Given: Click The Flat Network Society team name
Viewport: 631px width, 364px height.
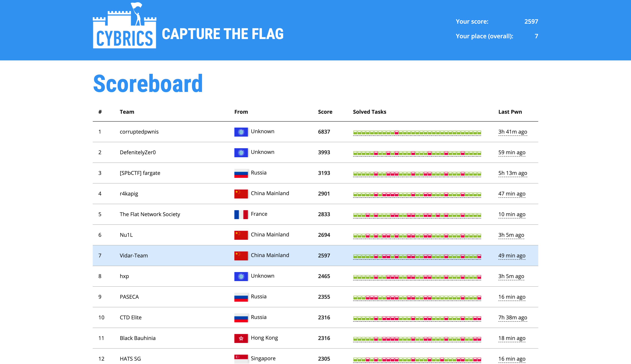Looking at the screenshot, I should point(150,214).
